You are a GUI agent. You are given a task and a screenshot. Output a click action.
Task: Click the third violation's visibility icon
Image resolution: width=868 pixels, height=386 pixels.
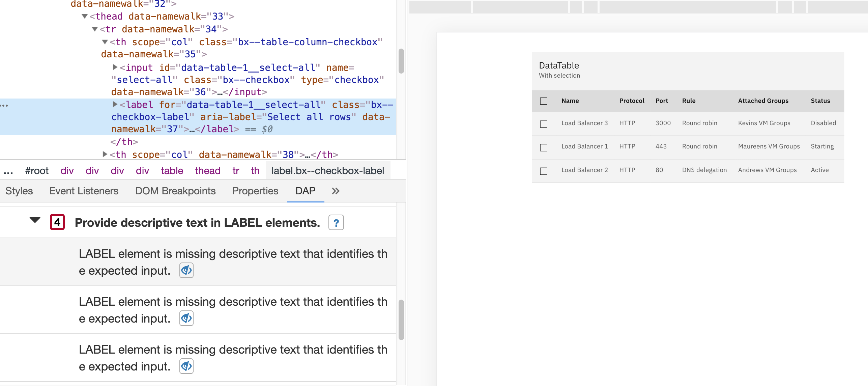pyautogui.click(x=186, y=366)
